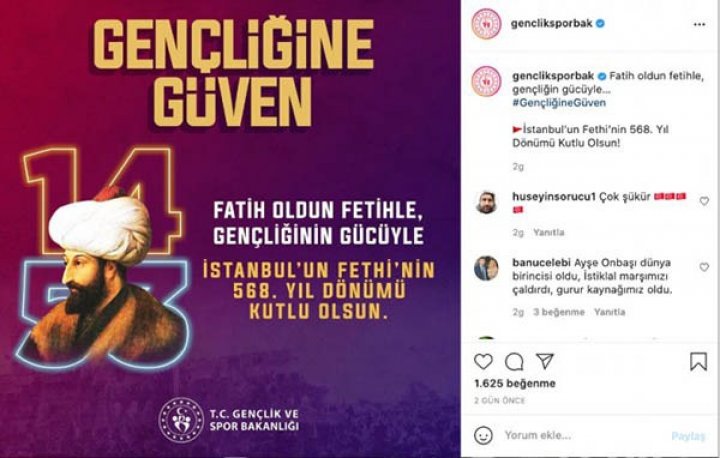Share the post via paper plane icon
Screen dimensions: 720x458
click(x=545, y=362)
